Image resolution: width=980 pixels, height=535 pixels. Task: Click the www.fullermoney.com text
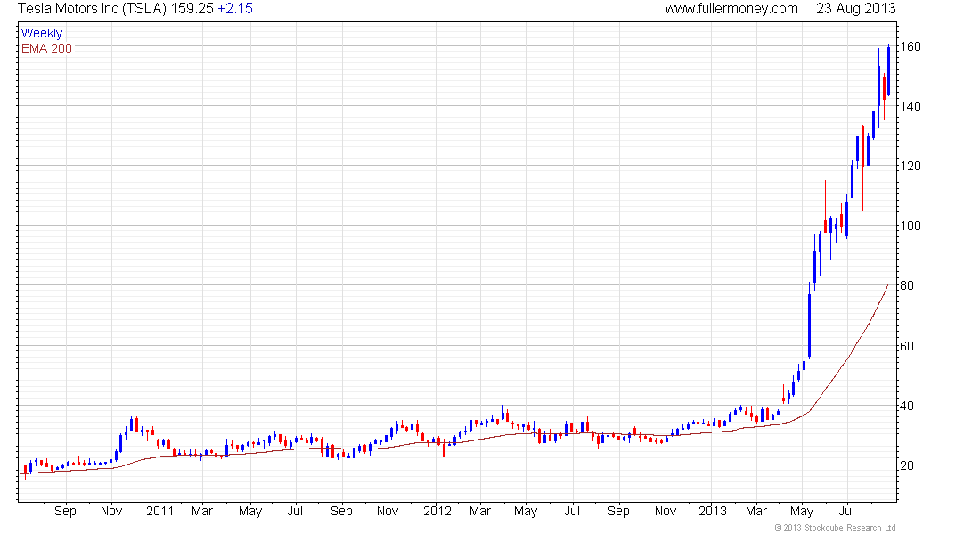click(x=731, y=9)
